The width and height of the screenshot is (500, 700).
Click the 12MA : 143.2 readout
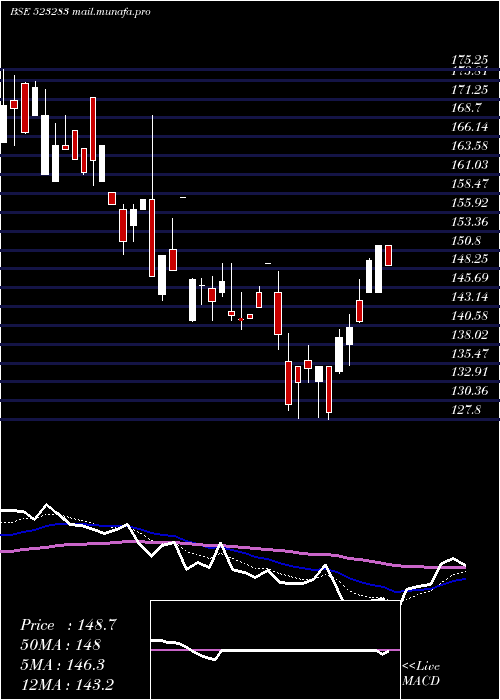(x=69, y=684)
